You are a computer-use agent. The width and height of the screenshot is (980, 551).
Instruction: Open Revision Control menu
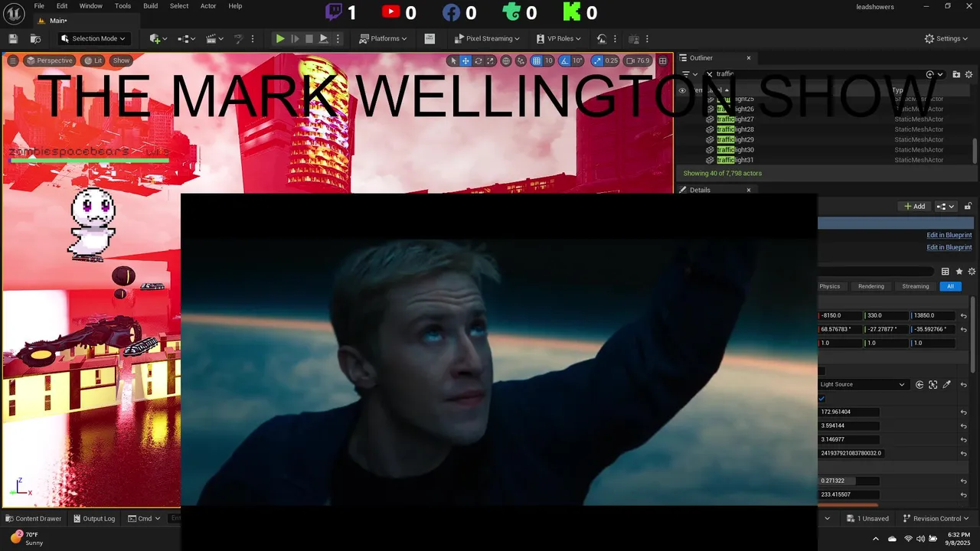(x=936, y=518)
